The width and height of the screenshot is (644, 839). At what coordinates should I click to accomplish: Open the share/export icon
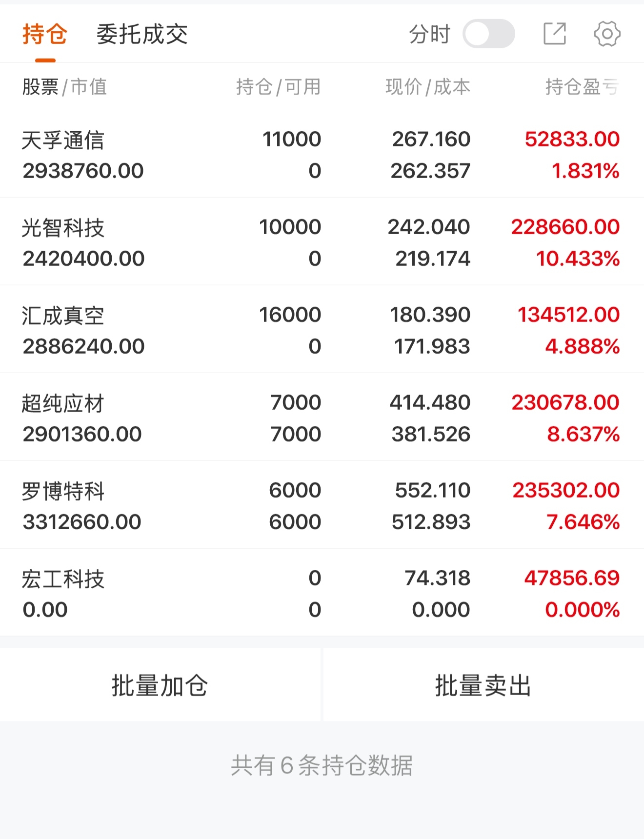[555, 34]
